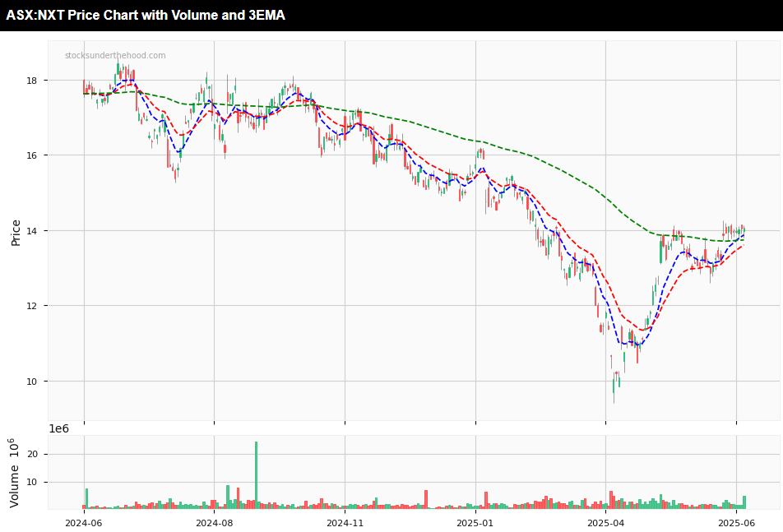Image resolution: width=783 pixels, height=532 pixels.
Task: Click the date label '2024-06'
Action: pyautogui.click(x=83, y=523)
